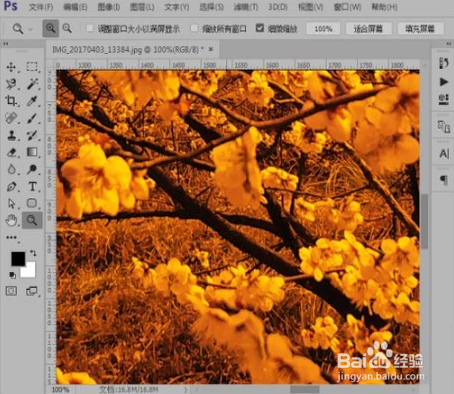Open the Edit Toolbar three-dots menu
This screenshot has width=454, height=394.
point(11,237)
